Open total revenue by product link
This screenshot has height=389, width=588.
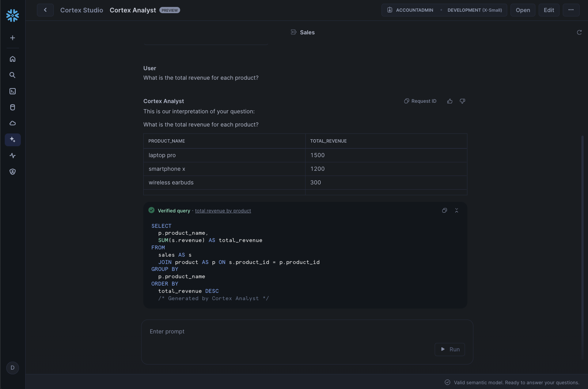[223, 211]
